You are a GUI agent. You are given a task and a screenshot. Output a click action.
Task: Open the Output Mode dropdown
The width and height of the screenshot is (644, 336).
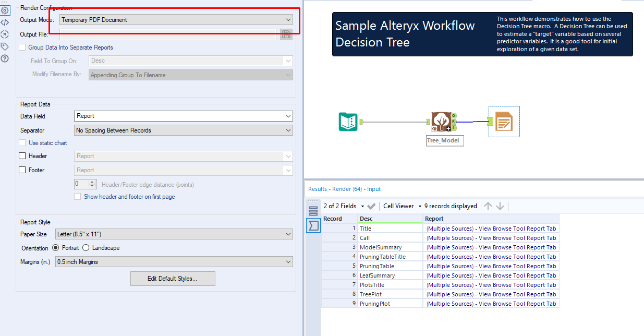click(287, 19)
